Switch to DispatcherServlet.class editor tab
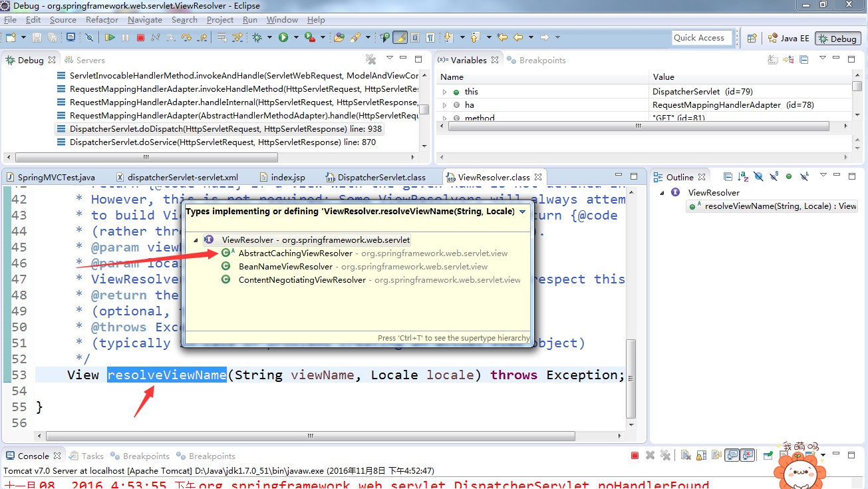 point(376,177)
